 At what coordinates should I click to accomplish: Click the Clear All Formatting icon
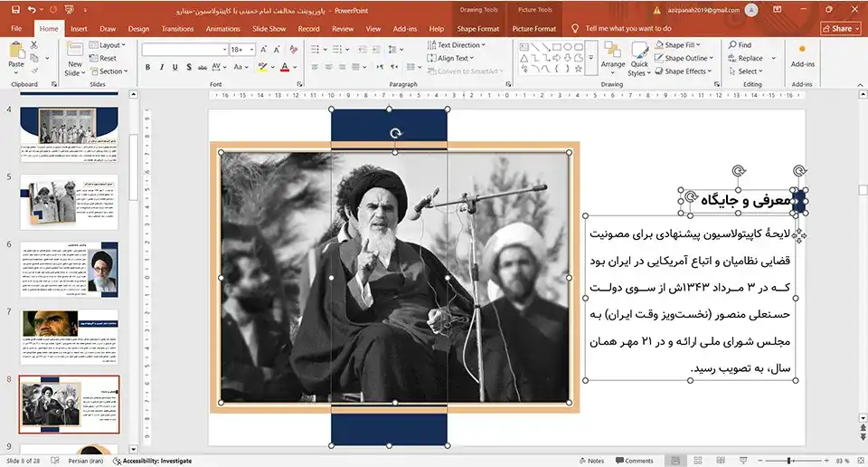293,49
